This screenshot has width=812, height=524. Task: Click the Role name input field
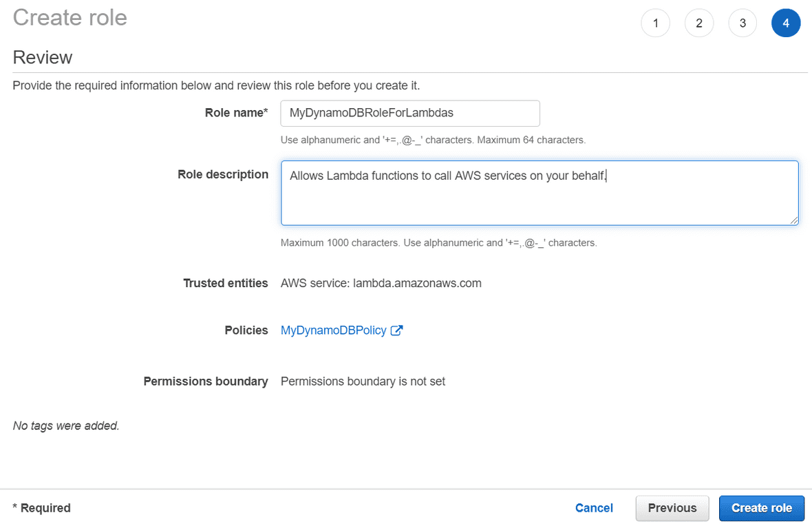(x=409, y=113)
